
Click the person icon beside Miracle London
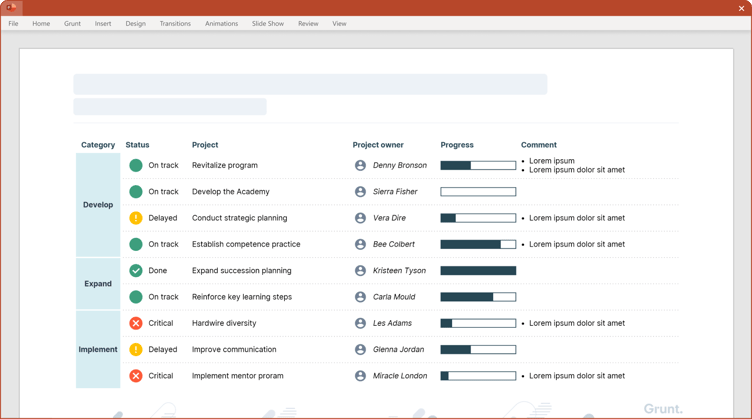coord(360,376)
